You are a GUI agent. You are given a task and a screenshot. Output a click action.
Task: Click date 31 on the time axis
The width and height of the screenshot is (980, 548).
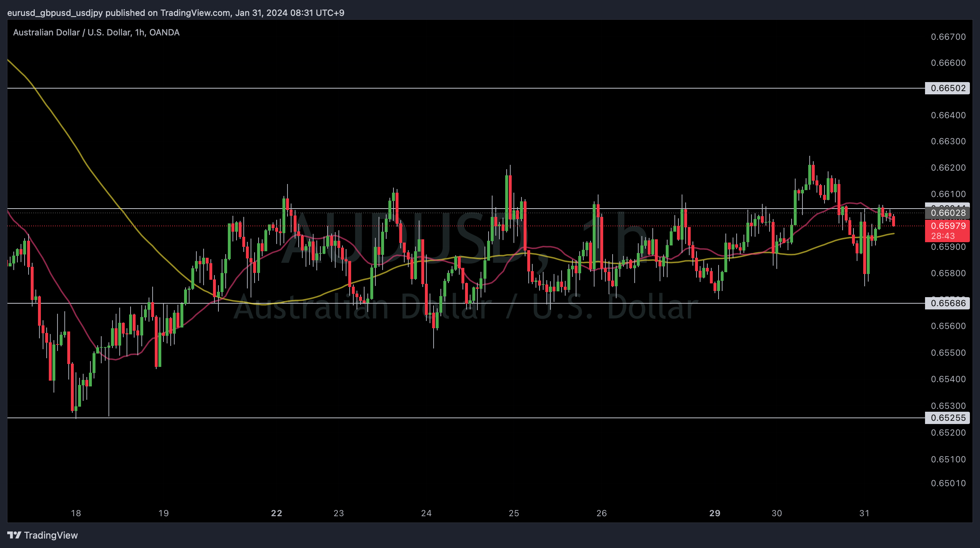tap(864, 513)
